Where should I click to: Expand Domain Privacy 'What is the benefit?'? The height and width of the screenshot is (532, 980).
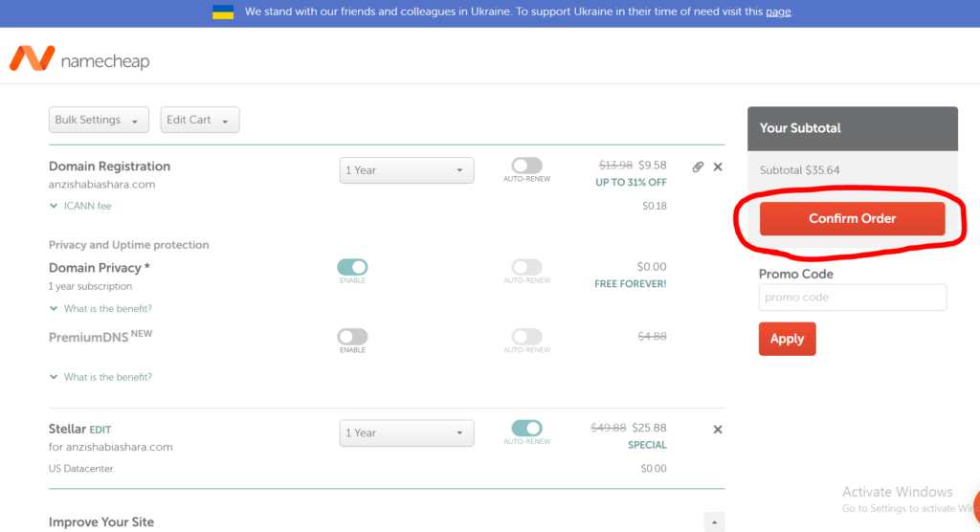[100, 309]
